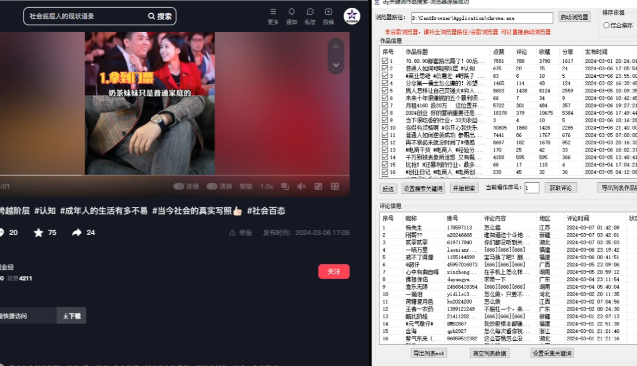Screen dimensions: 637x366
Task: Uncheck the checkbox for work row 1
Action: pyautogui.click(x=385, y=61)
